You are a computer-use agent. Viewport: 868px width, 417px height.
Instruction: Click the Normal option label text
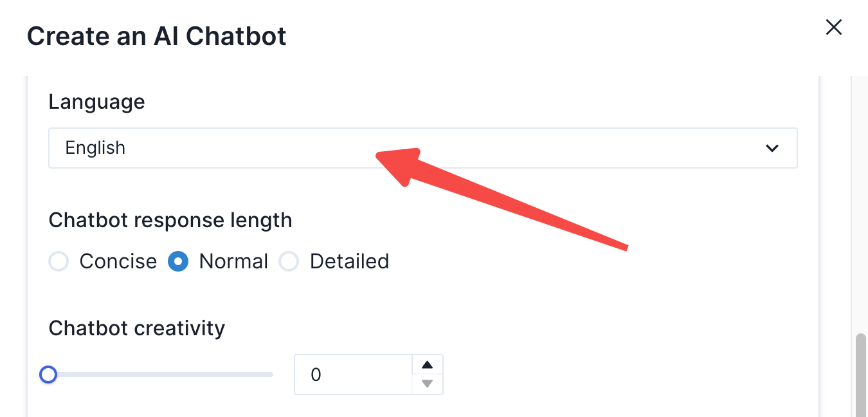233,262
